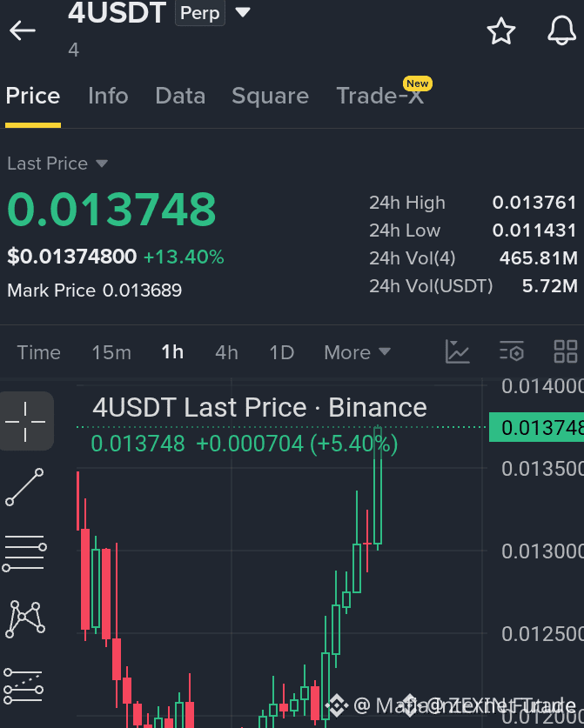Tap the green 0.013748 price axis label

[x=537, y=427]
